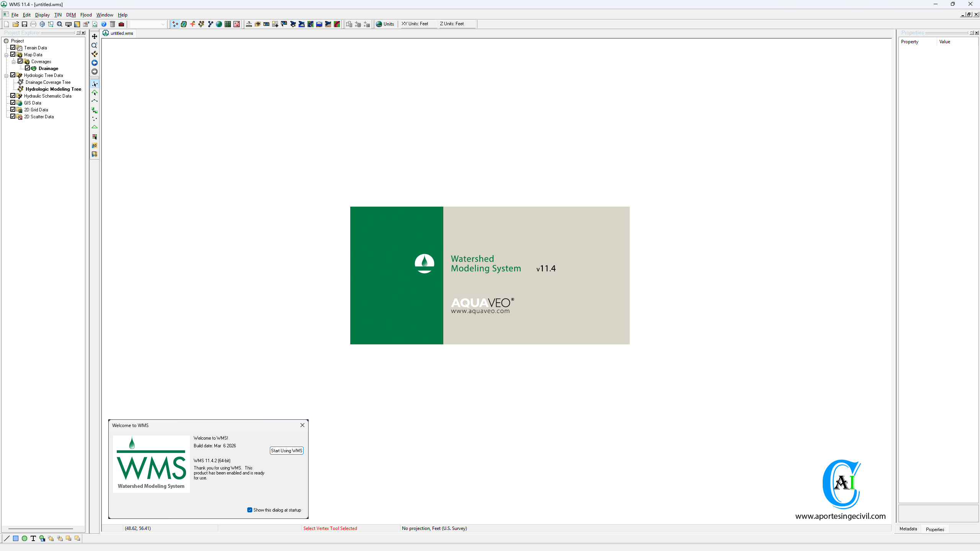Select the Contour Labels '10' tool
The height and width of the screenshot is (551, 980).
point(95,145)
